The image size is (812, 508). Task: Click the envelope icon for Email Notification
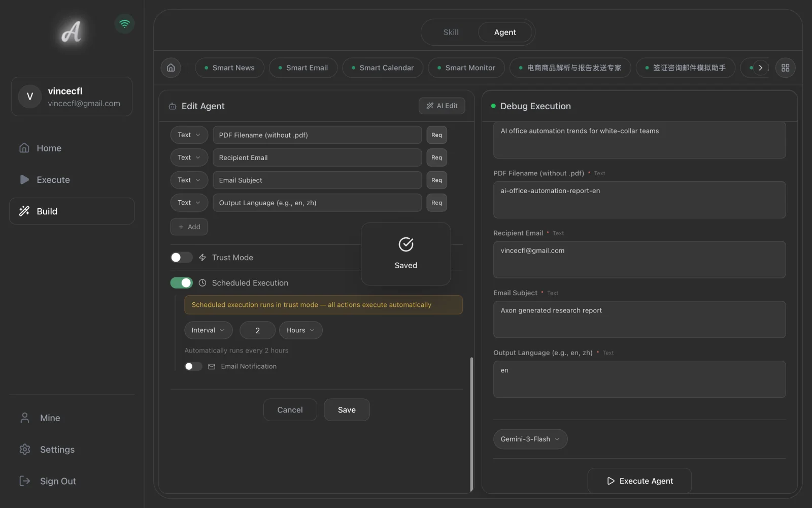pyautogui.click(x=212, y=366)
